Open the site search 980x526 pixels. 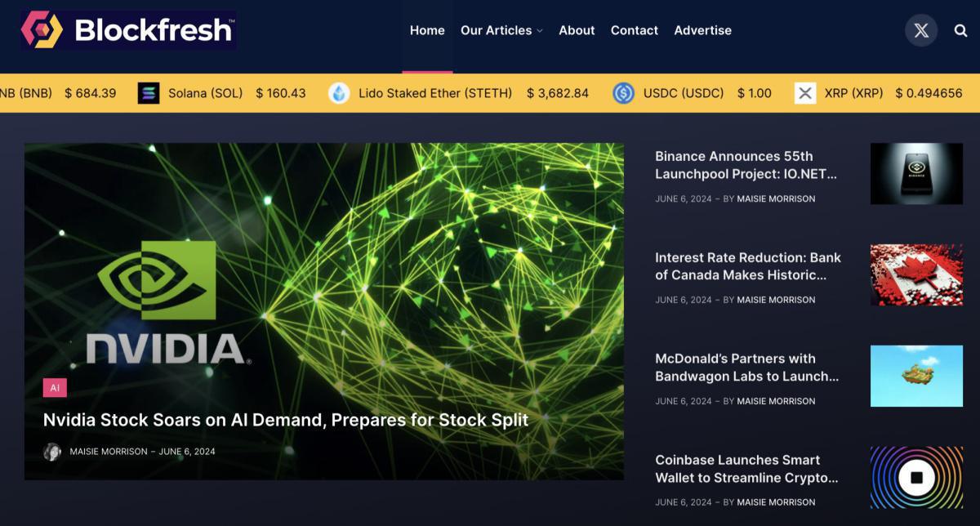(x=960, y=30)
